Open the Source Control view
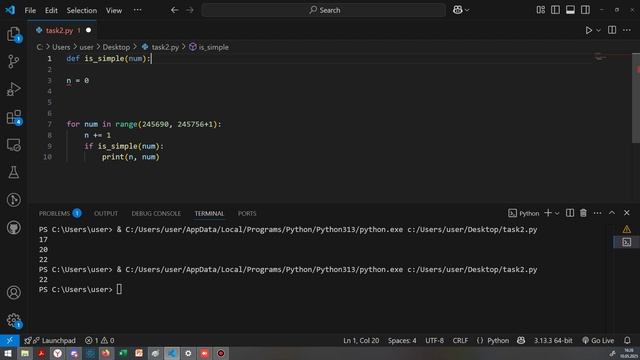The height and width of the screenshot is (360, 640). coord(13,62)
